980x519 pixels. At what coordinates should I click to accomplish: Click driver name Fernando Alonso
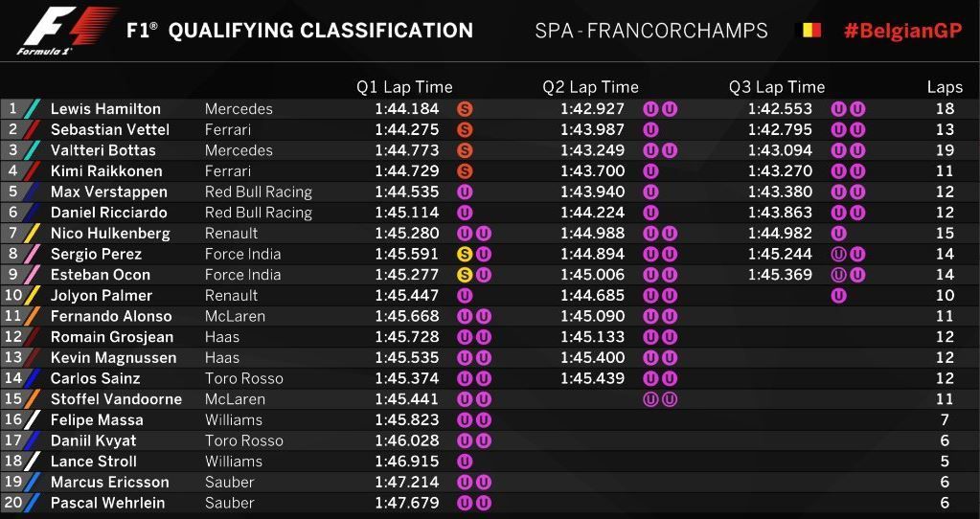coord(111,316)
